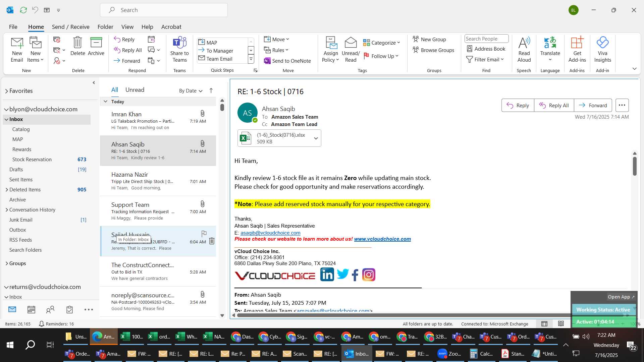Open Viva Insights add-in
Screen dimensions: 644x362
pyautogui.click(x=603, y=50)
